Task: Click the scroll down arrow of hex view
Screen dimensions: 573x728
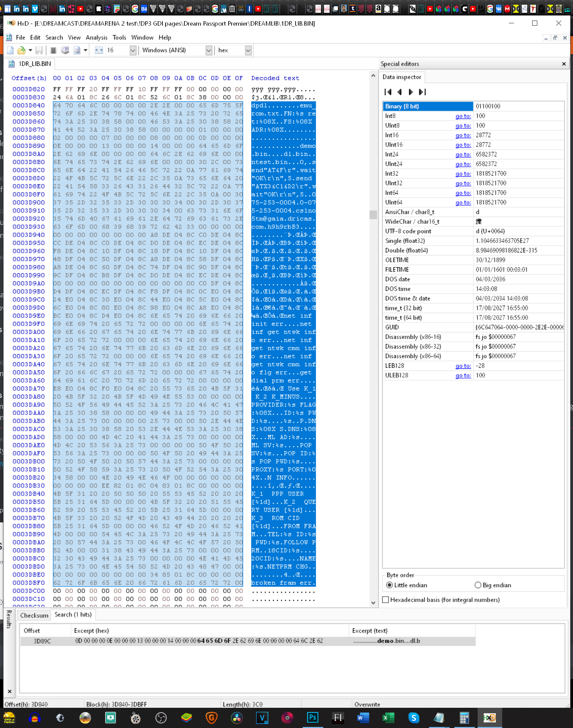Action: click(x=373, y=603)
